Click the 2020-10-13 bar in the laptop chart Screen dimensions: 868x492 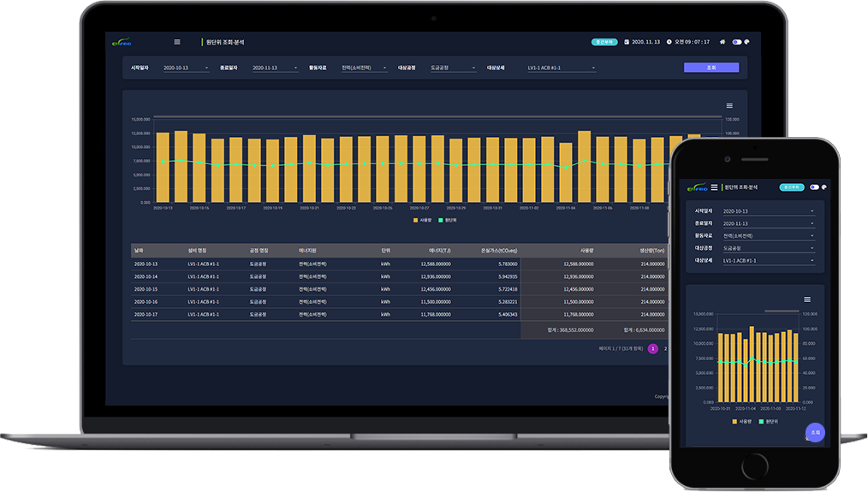tap(163, 167)
